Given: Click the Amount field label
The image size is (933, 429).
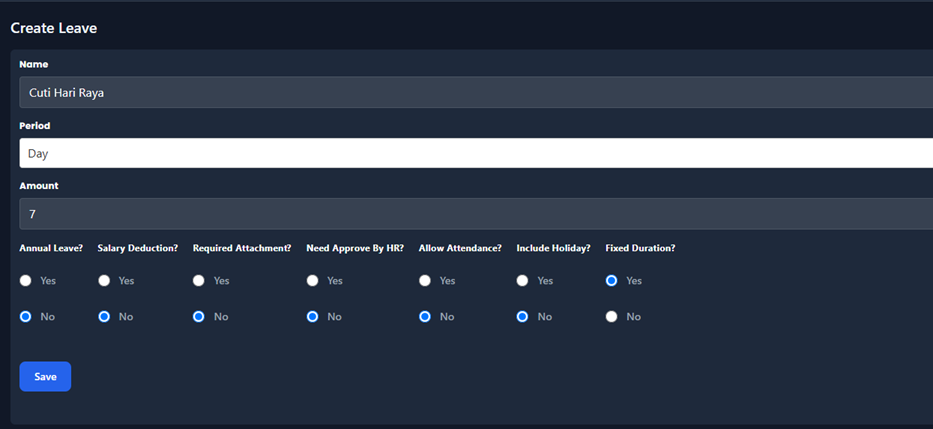Looking at the screenshot, I should coord(39,186).
